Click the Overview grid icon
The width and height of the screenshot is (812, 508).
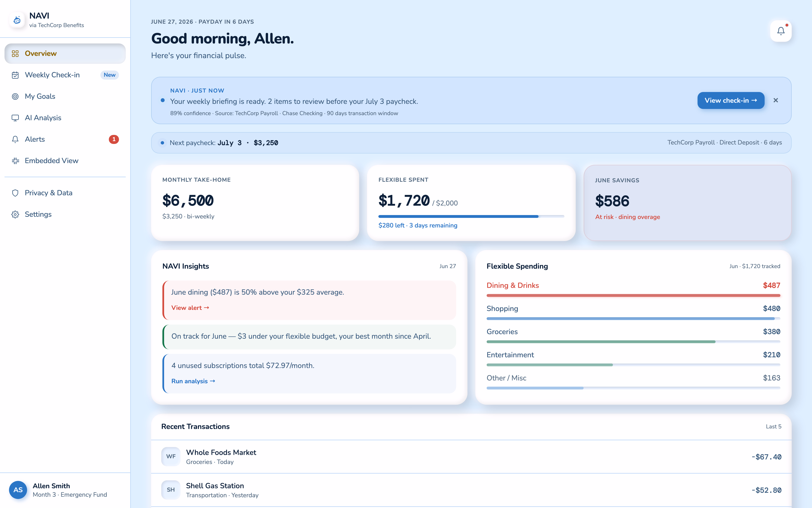15,53
